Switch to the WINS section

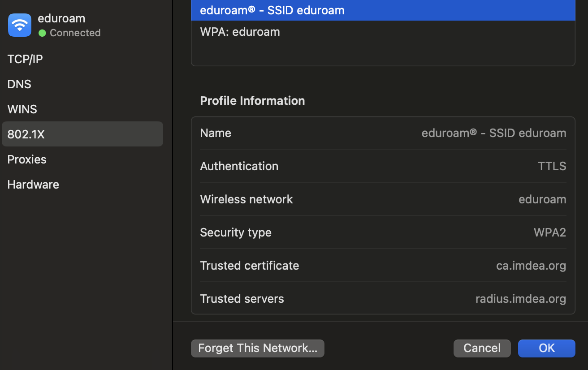pos(82,109)
